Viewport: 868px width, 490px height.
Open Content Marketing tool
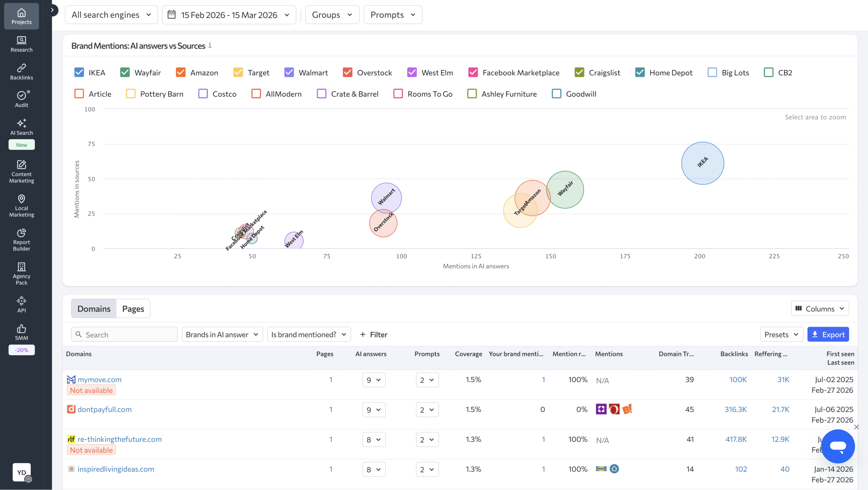[x=21, y=171]
